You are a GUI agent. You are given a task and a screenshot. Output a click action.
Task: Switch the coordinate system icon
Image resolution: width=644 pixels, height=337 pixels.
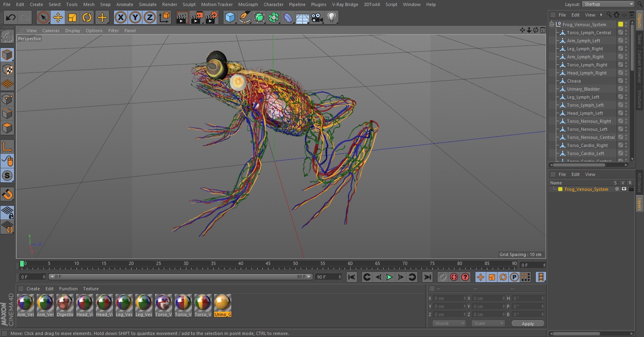pyautogui.click(x=165, y=17)
